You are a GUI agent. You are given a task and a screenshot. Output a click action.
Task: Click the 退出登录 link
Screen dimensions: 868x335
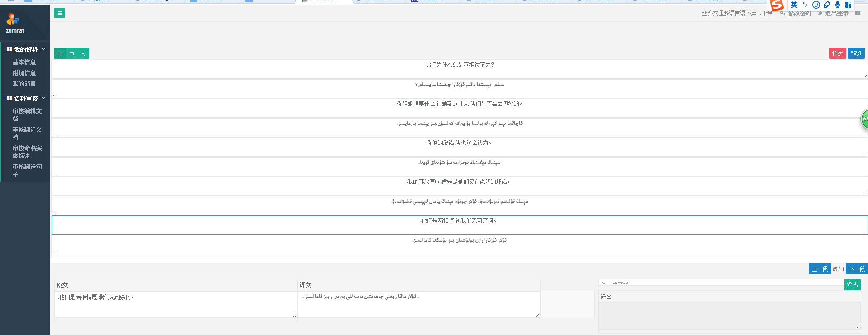[x=837, y=13]
